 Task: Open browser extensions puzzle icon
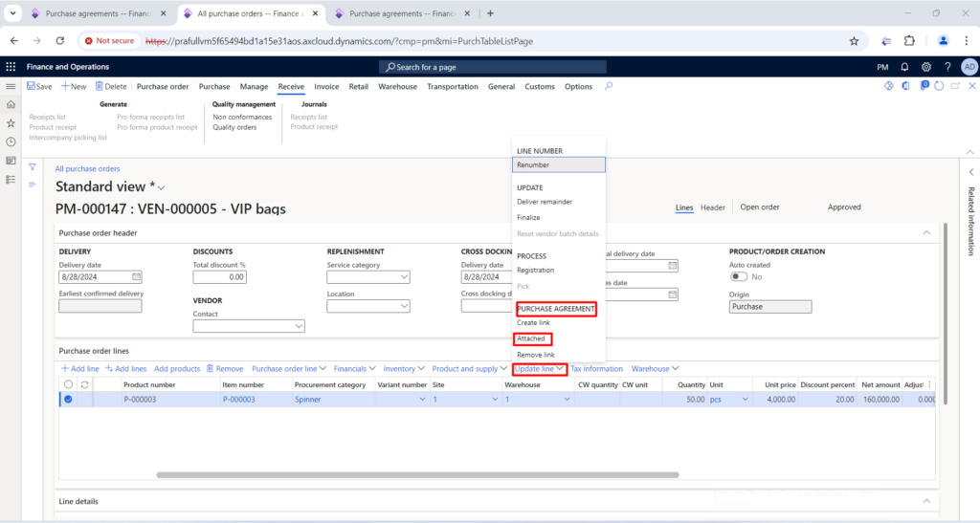coord(909,41)
